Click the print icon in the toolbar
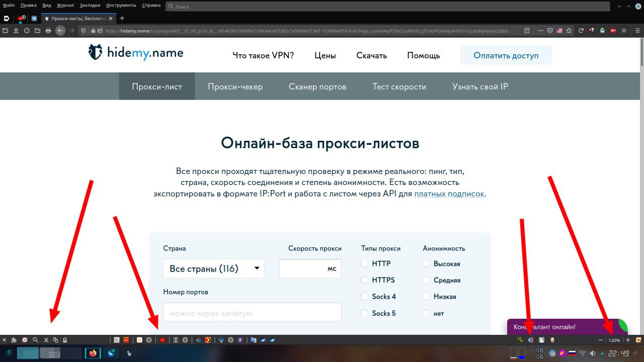 pos(48,30)
